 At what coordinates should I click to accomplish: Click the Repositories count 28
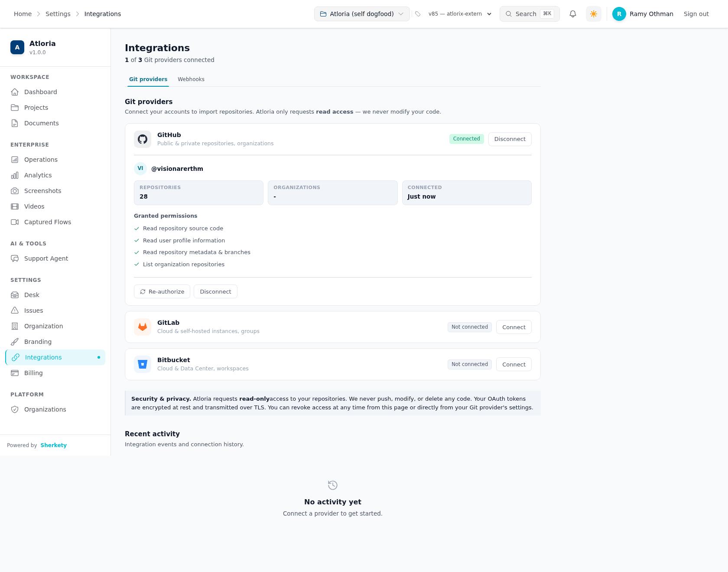coord(143,196)
